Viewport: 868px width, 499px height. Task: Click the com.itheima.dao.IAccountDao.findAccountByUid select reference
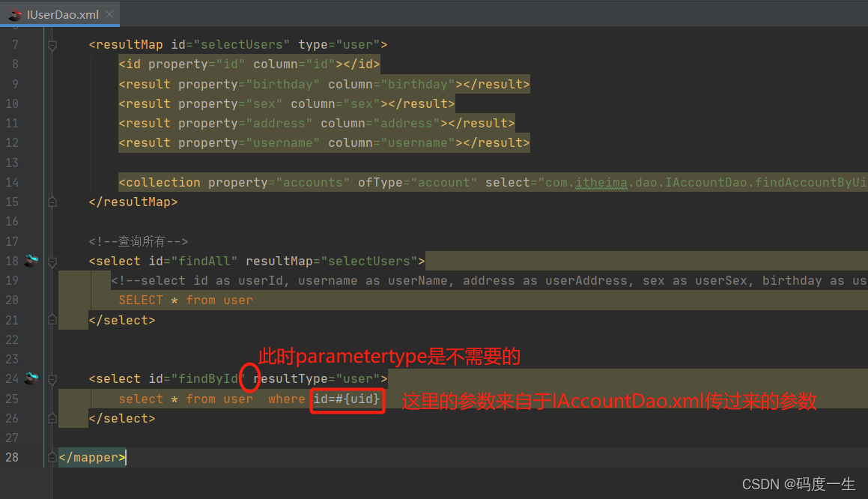pos(704,182)
